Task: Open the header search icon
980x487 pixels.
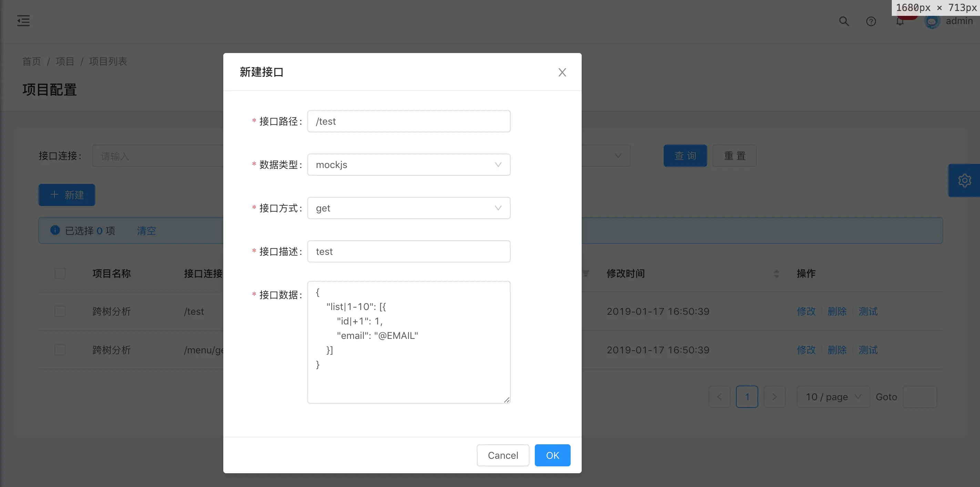Action: [x=844, y=21]
